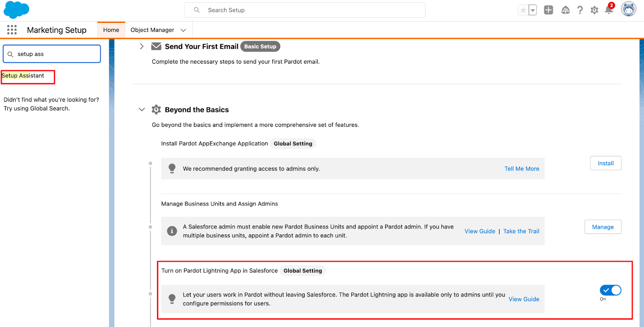View notifications bell icon
This screenshot has width=644, height=327.
(609, 10)
